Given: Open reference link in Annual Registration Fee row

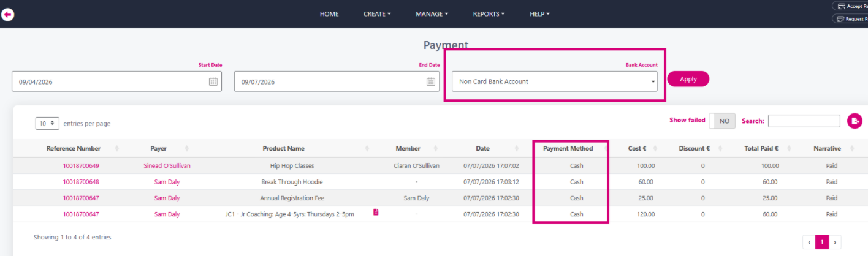Looking at the screenshot, I should pos(81,198).
